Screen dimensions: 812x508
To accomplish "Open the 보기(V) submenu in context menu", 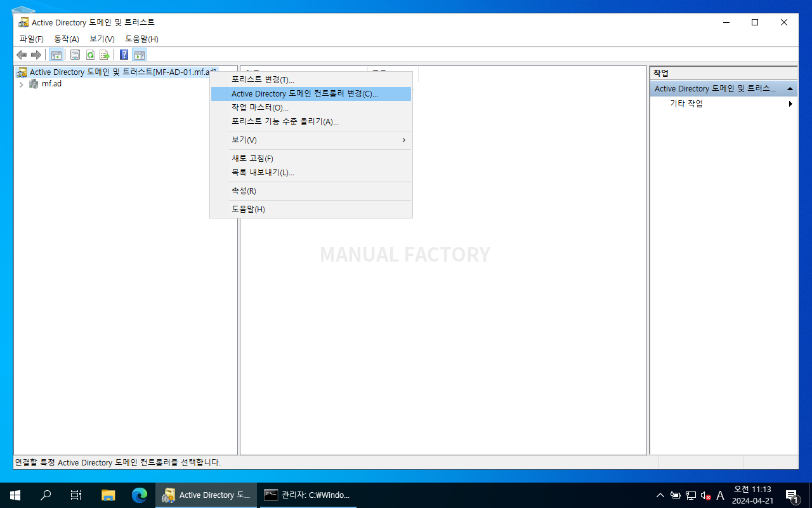I will [311, 140].
